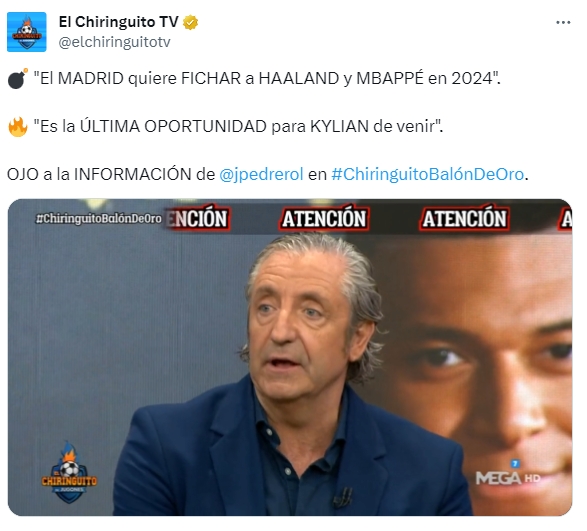The height and width of the screenshot is (531, 587).
Task: Open the @elchiringuitotv handle
Action: [x=115, y=42]
